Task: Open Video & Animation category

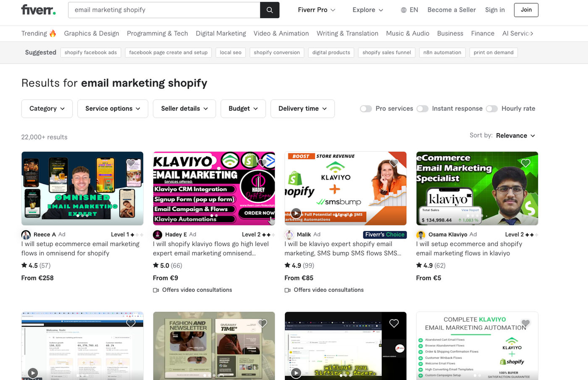Action: pos(281,33)
